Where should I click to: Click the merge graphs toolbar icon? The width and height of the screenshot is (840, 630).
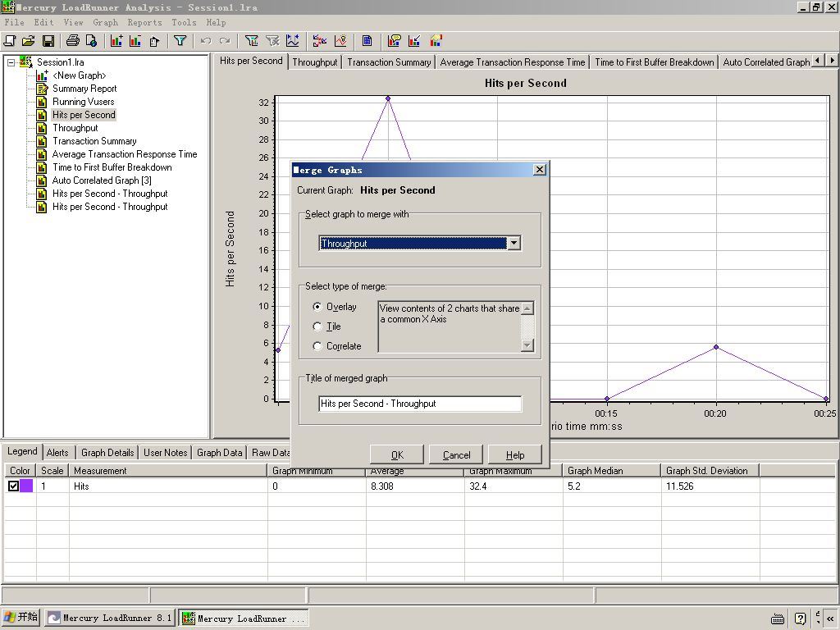point(320,41)
